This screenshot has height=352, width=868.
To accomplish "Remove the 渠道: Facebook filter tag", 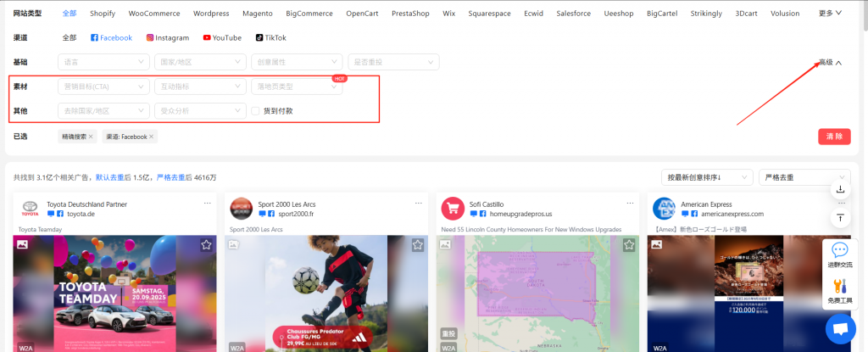I will point(152,137).
